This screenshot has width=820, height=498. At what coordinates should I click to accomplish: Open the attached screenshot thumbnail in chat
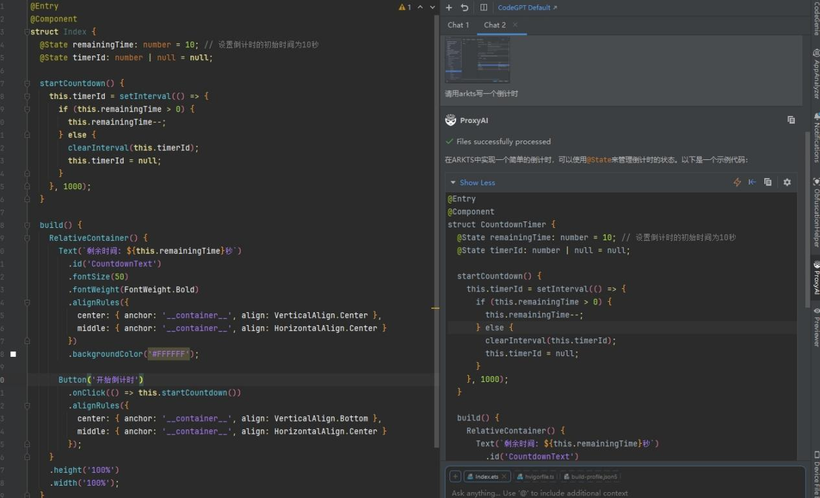point(477,59)
